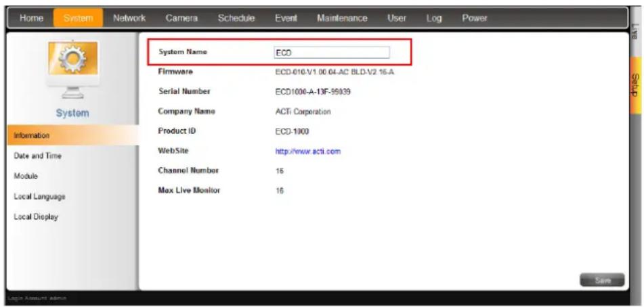Click the Channel Number value 16
Screen dimensions: 644x307
tap(280, 171)
